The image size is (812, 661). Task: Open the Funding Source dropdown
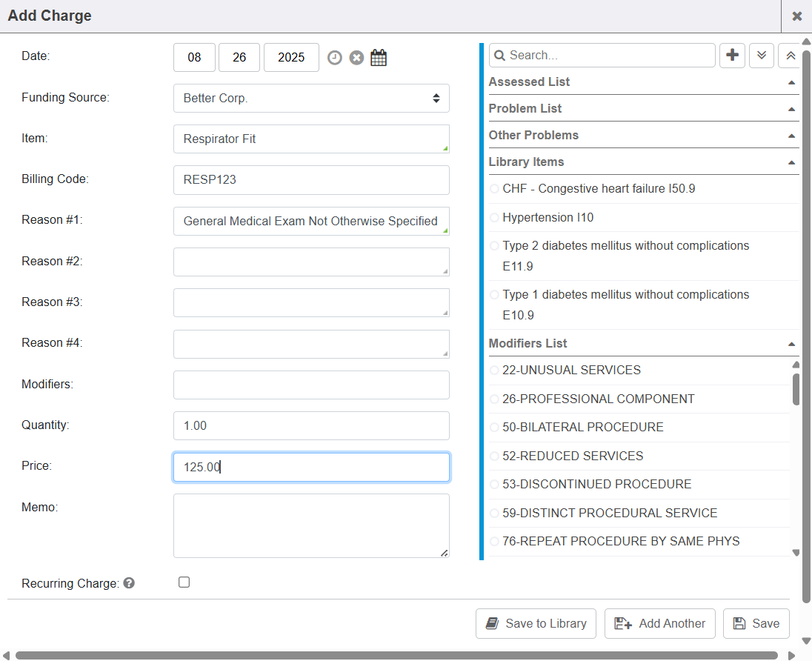tap(311, 98)
